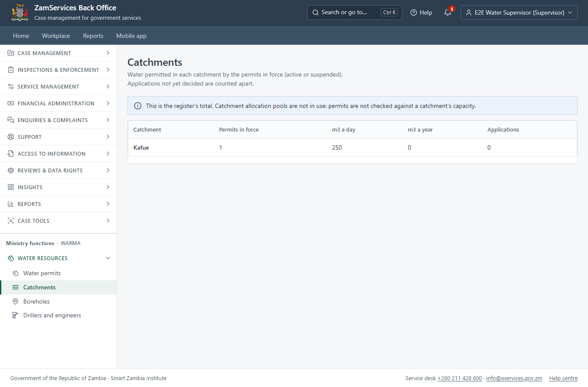Open the notifications bell icon
Image resolution: width=588 pixels, height=387 pixels.
pos(448,12)
